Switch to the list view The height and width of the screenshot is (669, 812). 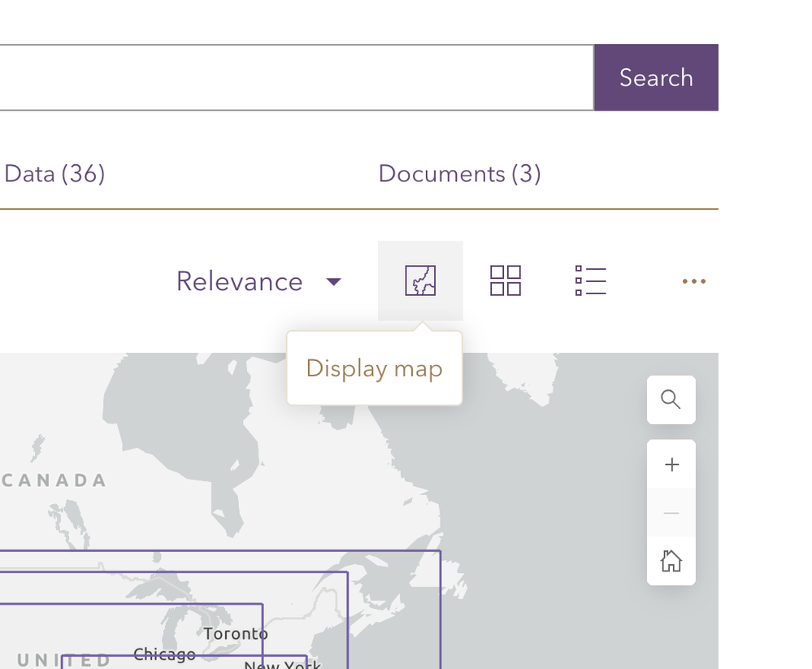click(x=590, y=280)
